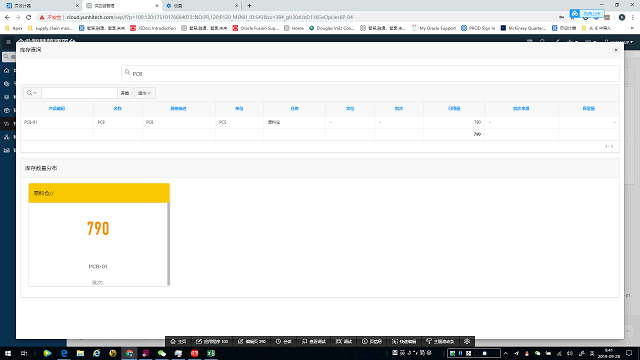
Task: Open the Actions dropdown menu in the report
Action: coord(144,93)
